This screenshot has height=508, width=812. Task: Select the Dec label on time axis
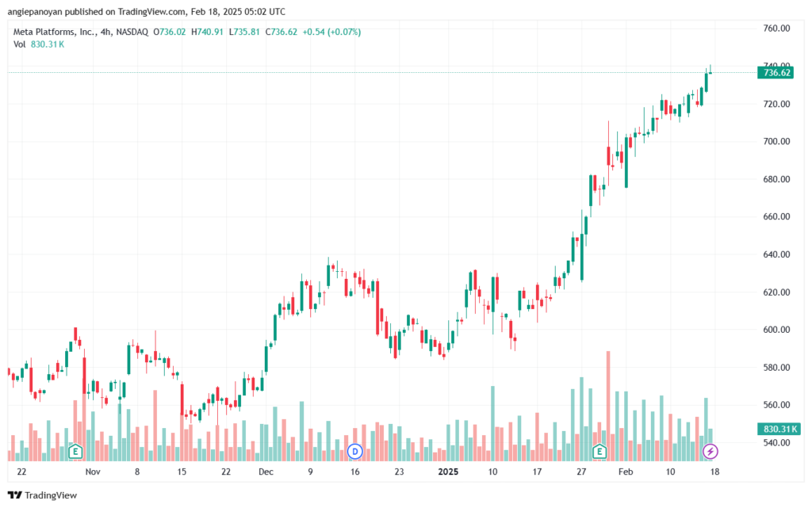point(266,472)
